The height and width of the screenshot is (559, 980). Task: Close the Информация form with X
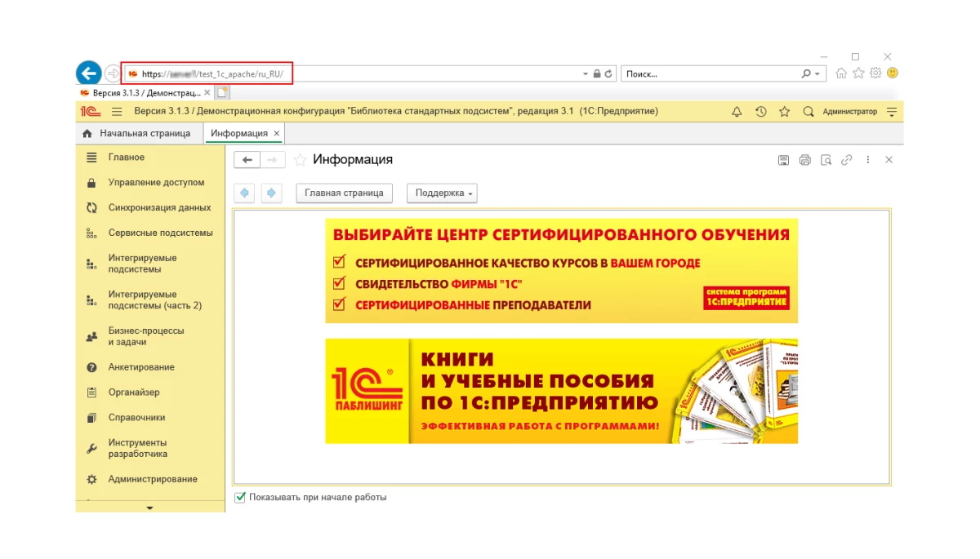[889, 160]
